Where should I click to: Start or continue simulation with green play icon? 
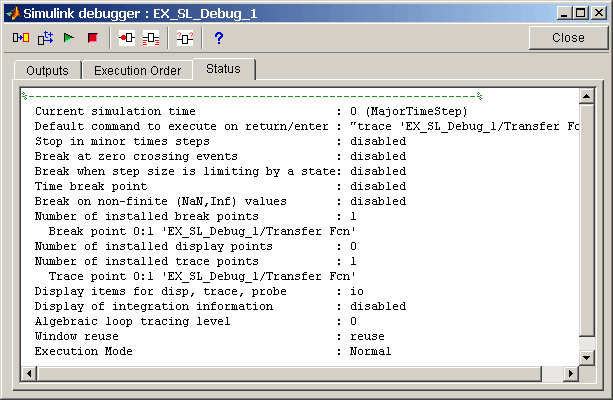coord(69,38)
